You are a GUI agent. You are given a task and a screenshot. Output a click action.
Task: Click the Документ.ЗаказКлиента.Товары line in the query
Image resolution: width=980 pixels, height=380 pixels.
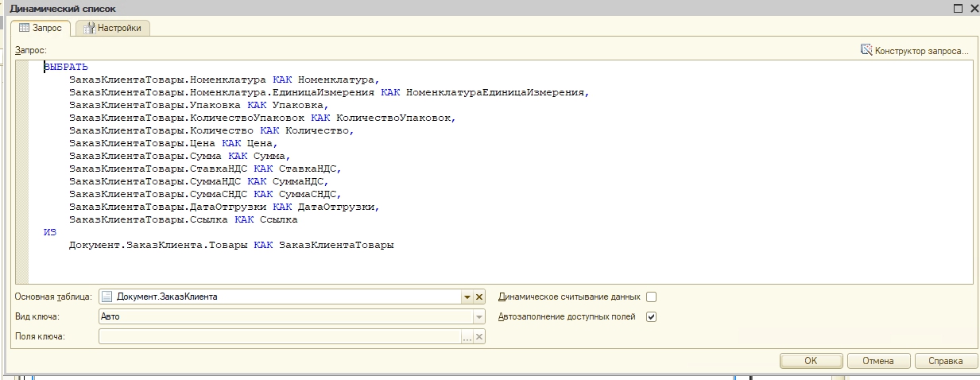click(230, 246)
